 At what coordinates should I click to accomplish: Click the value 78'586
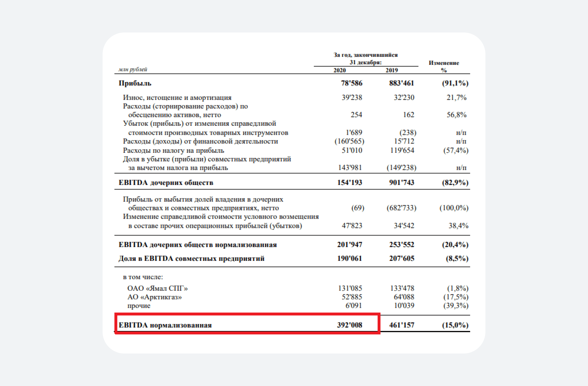coord(352,83)
